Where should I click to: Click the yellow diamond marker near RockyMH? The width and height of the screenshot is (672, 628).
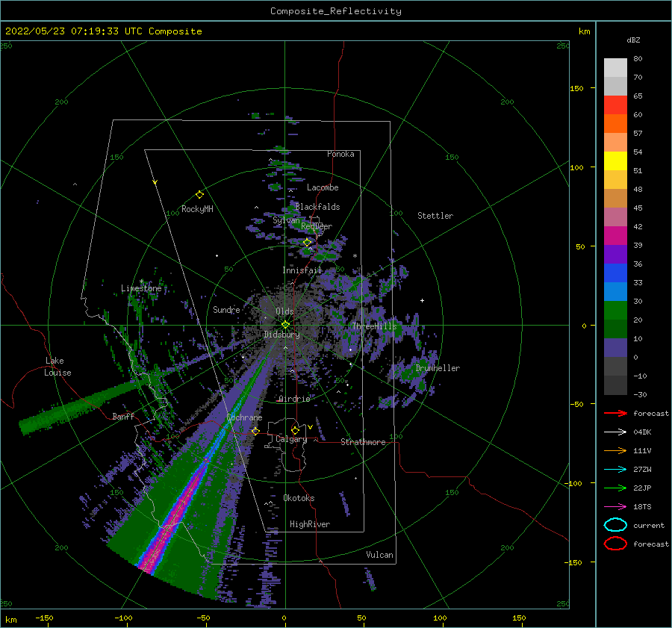pyautogui.click(x=199, y=195)
